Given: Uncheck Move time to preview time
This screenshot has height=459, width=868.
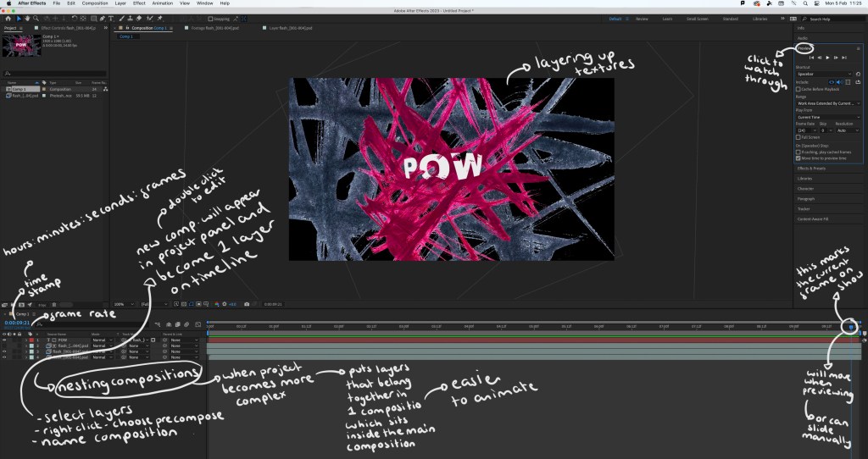Looking at the screenshot, I should (x=798, y=158).
